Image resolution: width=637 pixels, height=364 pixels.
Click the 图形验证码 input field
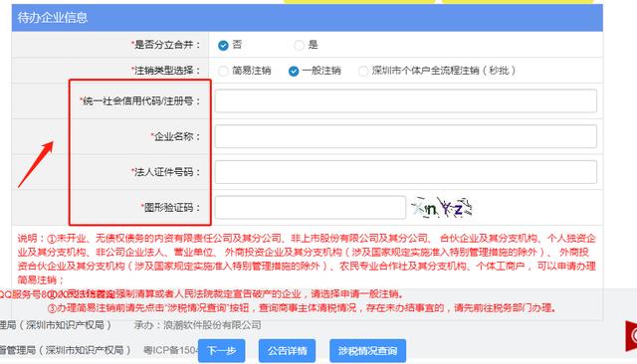point(310,208)
